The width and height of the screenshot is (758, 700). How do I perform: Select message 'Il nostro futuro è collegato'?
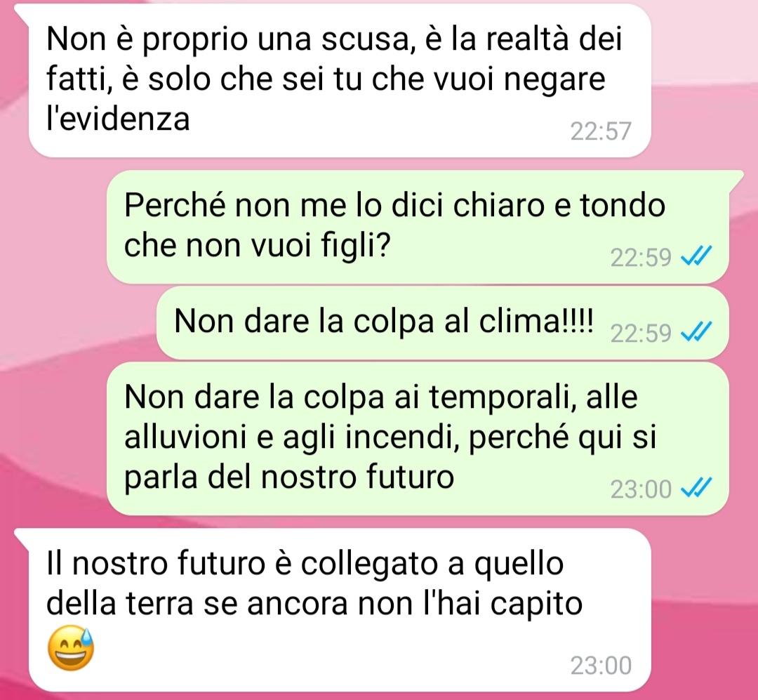click(x=340, y=610)
